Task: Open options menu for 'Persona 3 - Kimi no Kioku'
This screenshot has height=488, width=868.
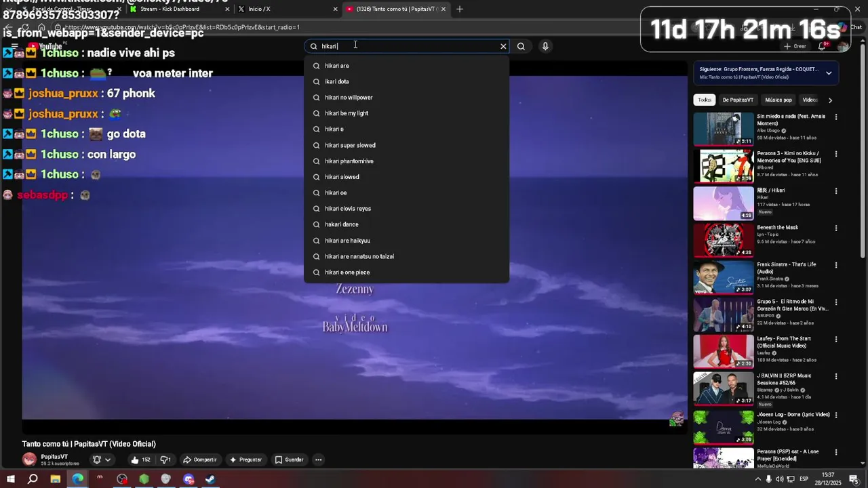Action: 836,154
